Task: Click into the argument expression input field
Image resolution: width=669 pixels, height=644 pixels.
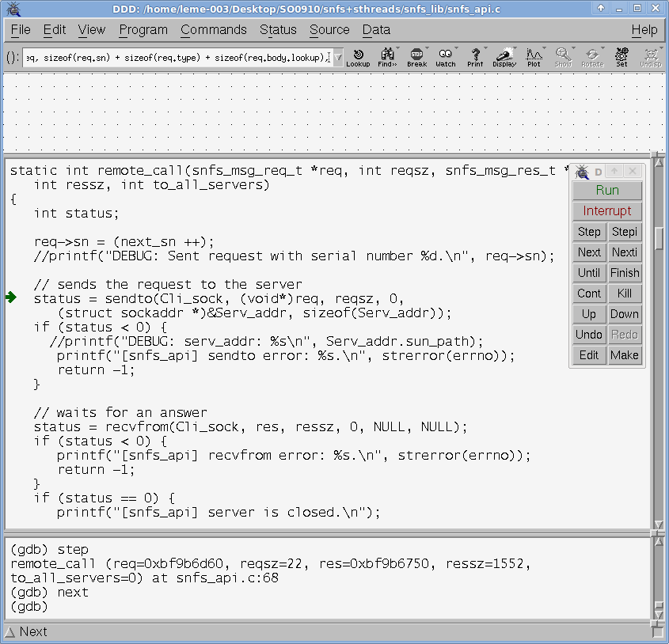Action: click(x=177, y=58)
